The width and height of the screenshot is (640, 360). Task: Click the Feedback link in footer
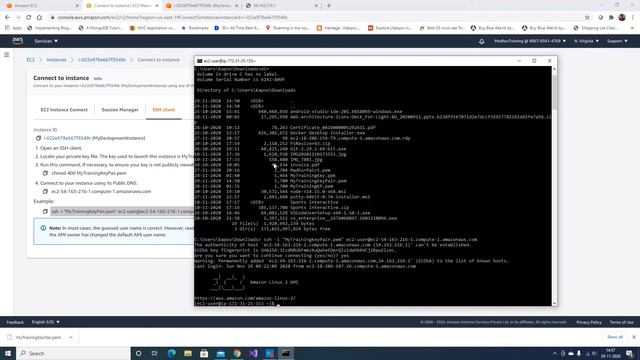tap(15, 322)
